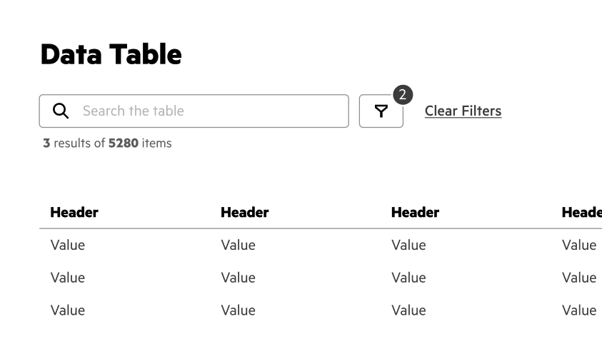602x364 pixels.
Task: Click the search magnifier icon
Action: 61,111
